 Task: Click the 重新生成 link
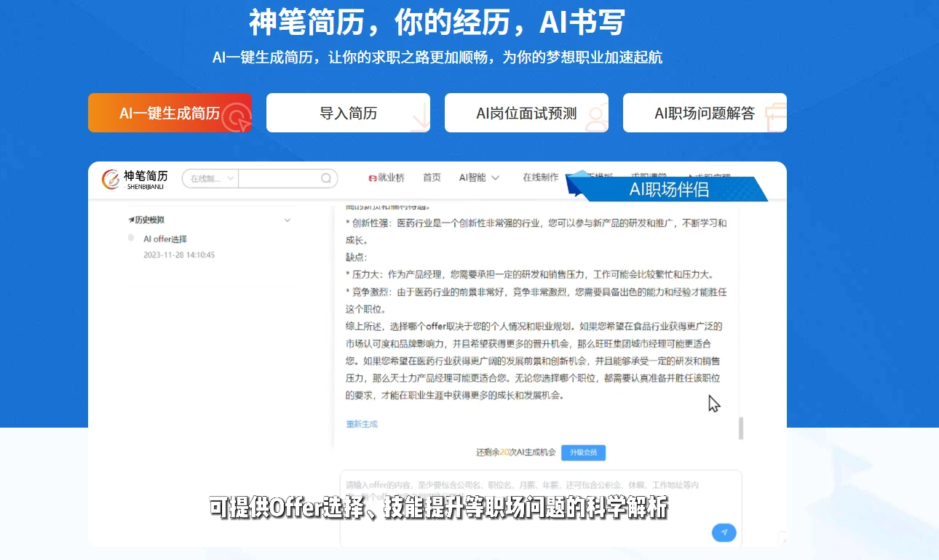point(362,424)
